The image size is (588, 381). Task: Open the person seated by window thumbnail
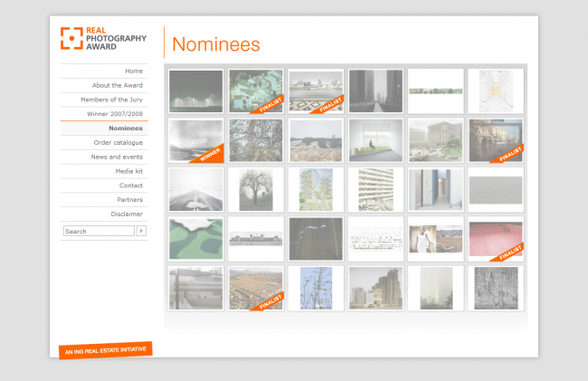375,140
